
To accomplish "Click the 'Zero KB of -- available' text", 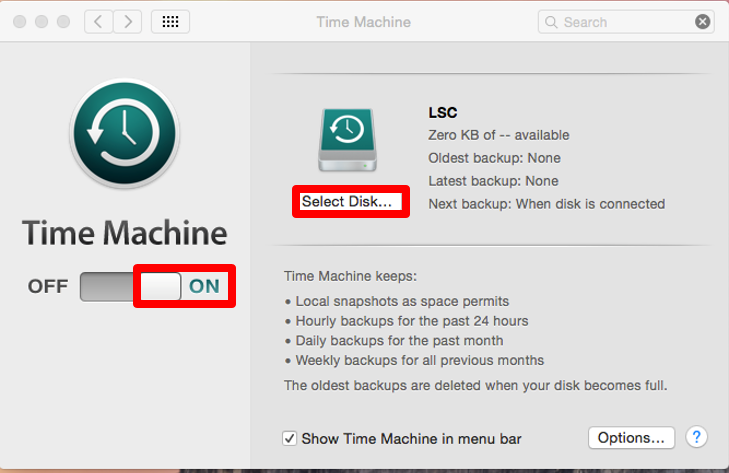I will (x=498, y=135).
